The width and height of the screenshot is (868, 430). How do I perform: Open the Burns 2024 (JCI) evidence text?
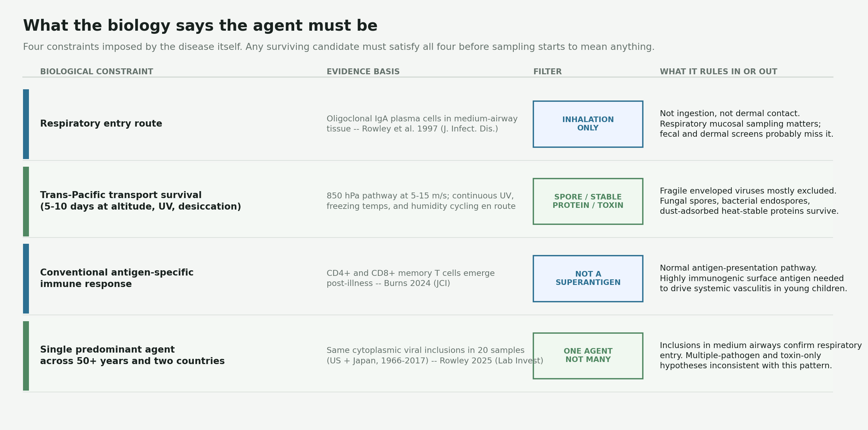click(410, 278)
